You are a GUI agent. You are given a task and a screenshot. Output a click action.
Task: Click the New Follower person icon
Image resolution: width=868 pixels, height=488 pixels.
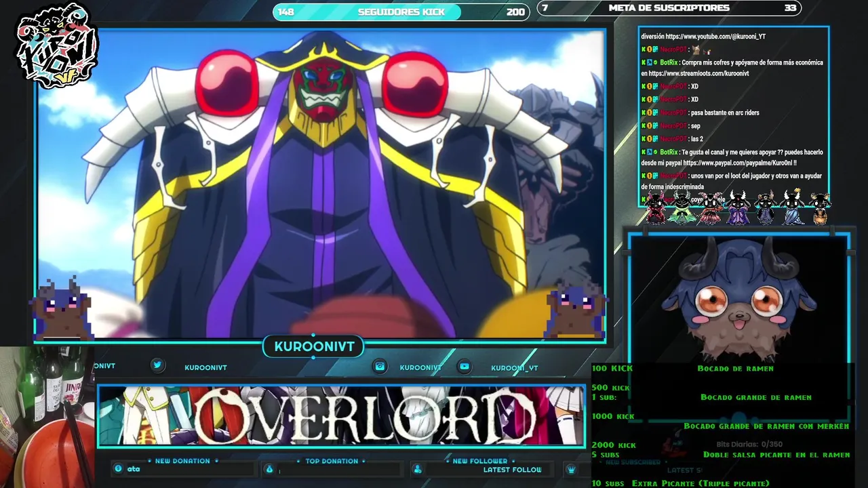tap(417, 470)
